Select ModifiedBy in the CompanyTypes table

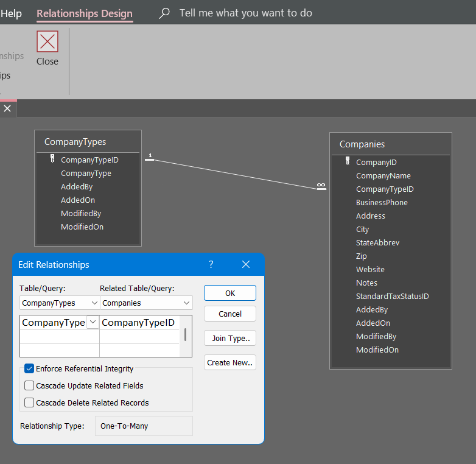(x=81, y=214)
